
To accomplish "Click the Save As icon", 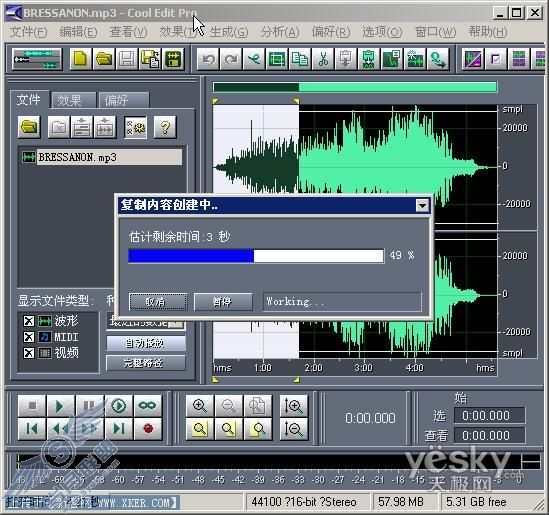I will [150, 59].
